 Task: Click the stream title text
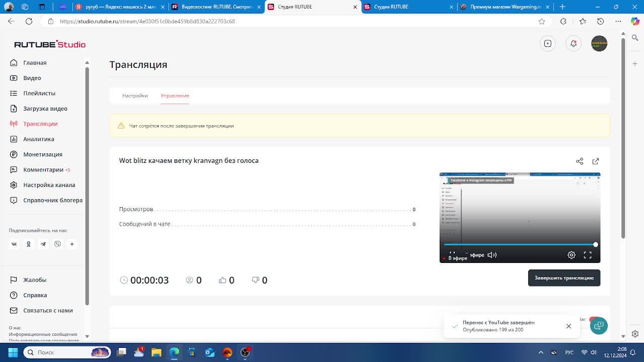point(189,161)
